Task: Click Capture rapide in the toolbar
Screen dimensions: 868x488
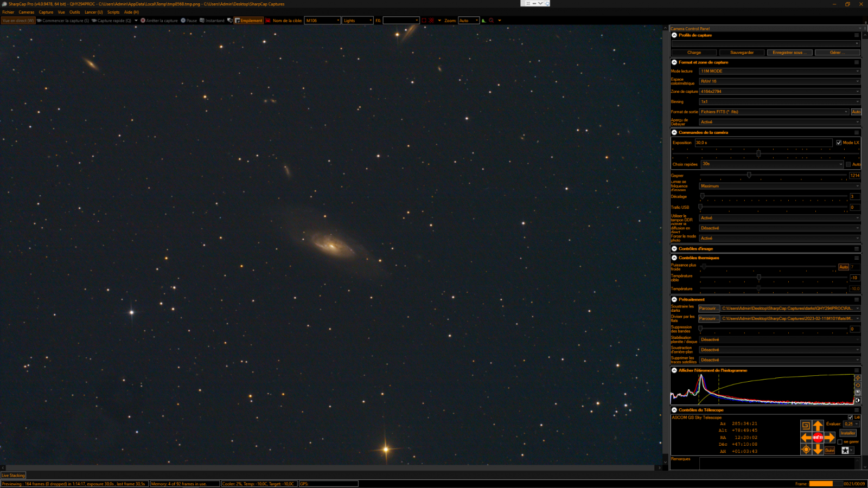Action: point(111,21)
